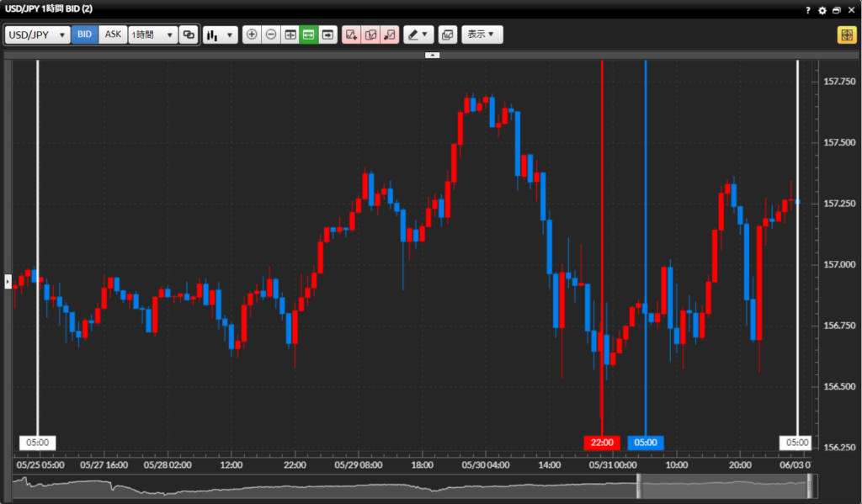Click the yellow crosshair icon
The height and width of the screenshot is (504, 862).
coord(845,34)
